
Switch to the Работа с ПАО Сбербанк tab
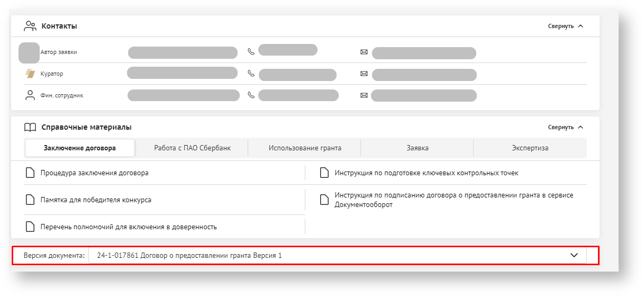[x=192, y=148]
